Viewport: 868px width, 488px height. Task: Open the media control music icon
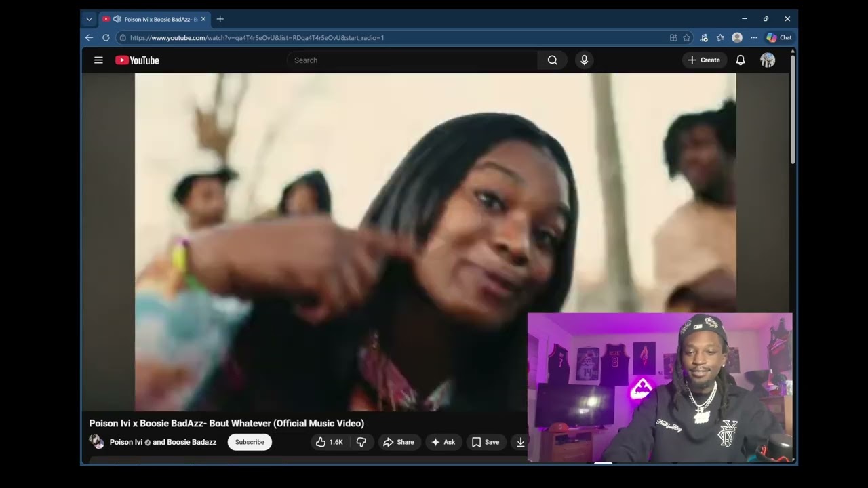tap(704, 38)
